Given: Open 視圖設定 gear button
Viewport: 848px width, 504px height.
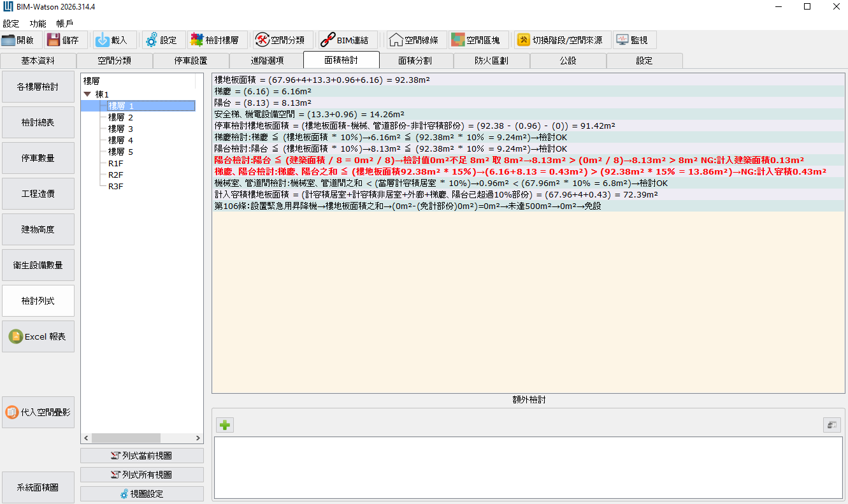Looking at the screenshot, I should [142, 494].
